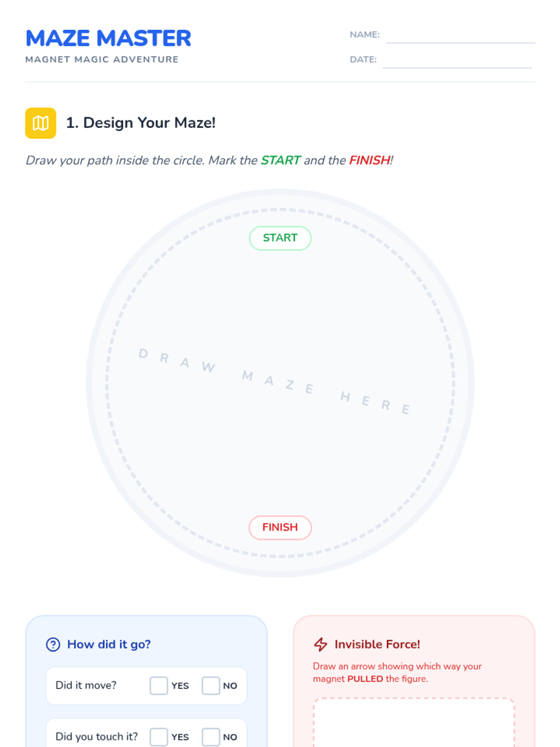Click the How did it go? heading

109,644
